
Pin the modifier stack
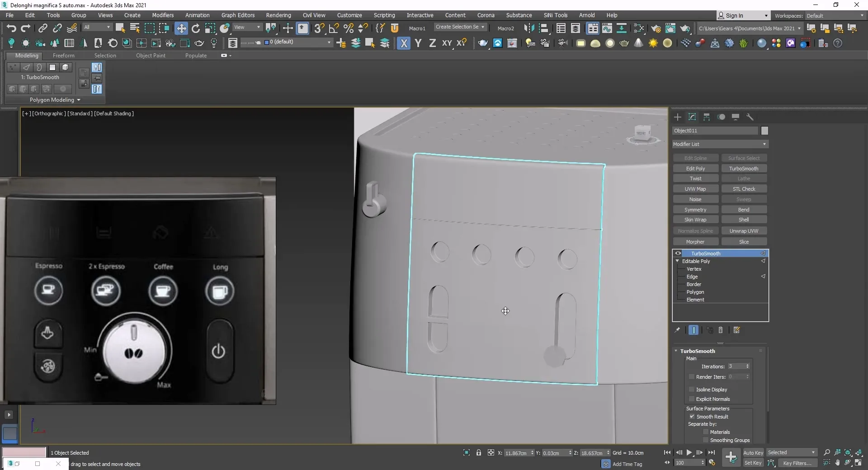click(677, 330)
